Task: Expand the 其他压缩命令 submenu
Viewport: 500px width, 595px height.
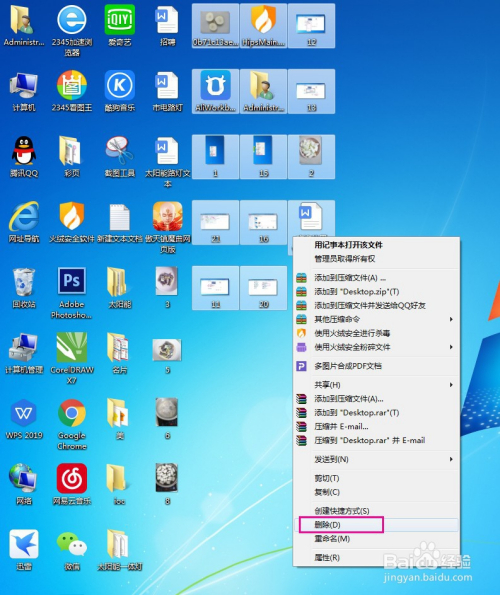Action: [x=376, y=320]
